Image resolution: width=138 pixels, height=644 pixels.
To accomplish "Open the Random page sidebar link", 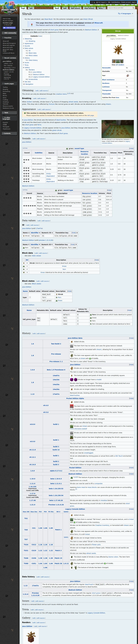I will coord(8,23).
